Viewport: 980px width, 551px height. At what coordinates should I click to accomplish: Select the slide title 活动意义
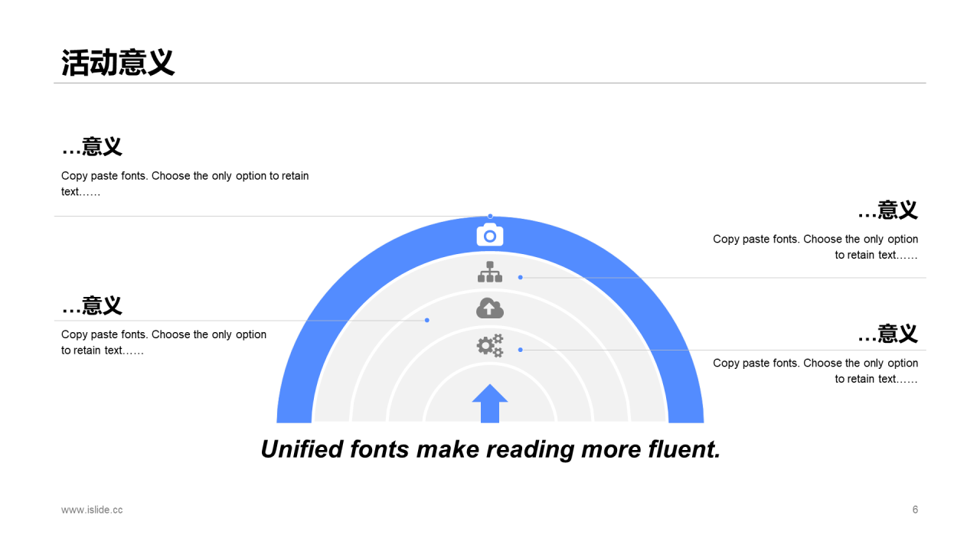118,63
